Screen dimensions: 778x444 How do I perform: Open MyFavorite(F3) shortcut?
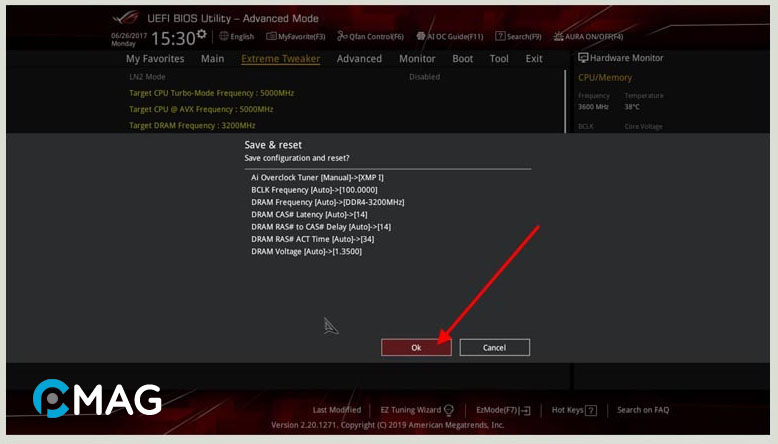[x=296, y=36]
